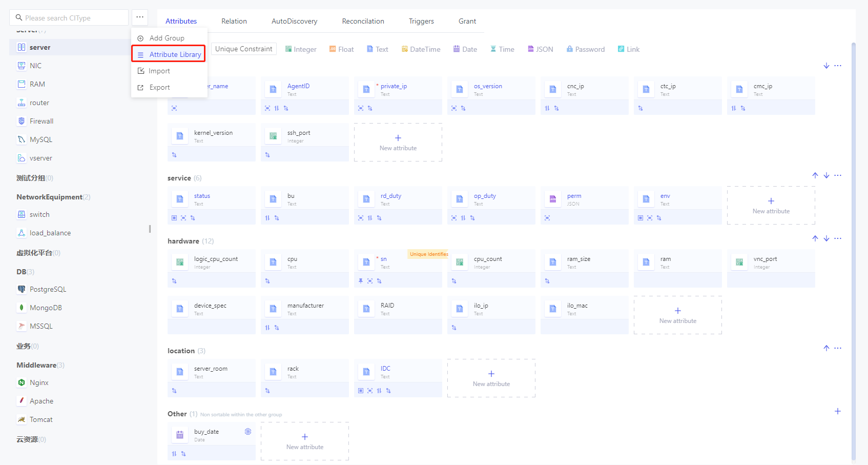
Task: Click the Password type legend icon
Action: point(570,49)
